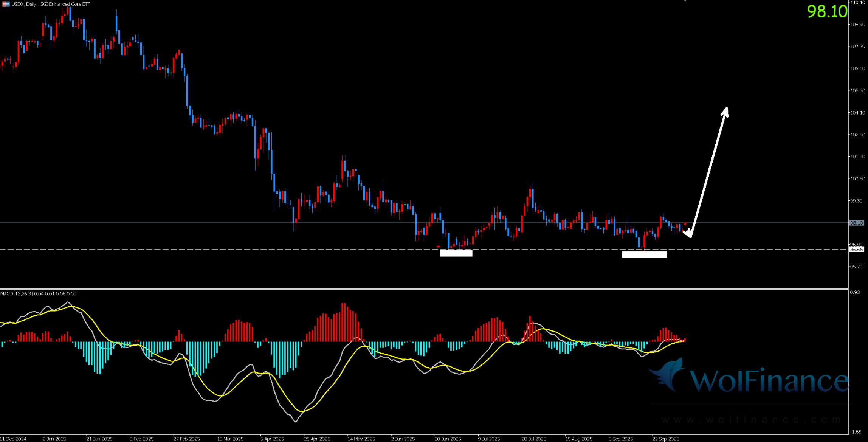Click the small red dash marker near 96.65 line
868x442 pixels.
[x=438, y=247]
